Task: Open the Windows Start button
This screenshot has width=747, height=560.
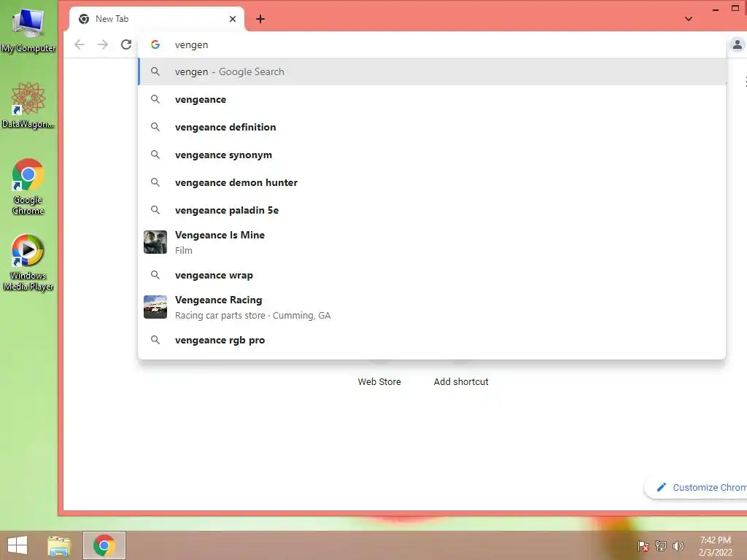Action: coord(18,545)
